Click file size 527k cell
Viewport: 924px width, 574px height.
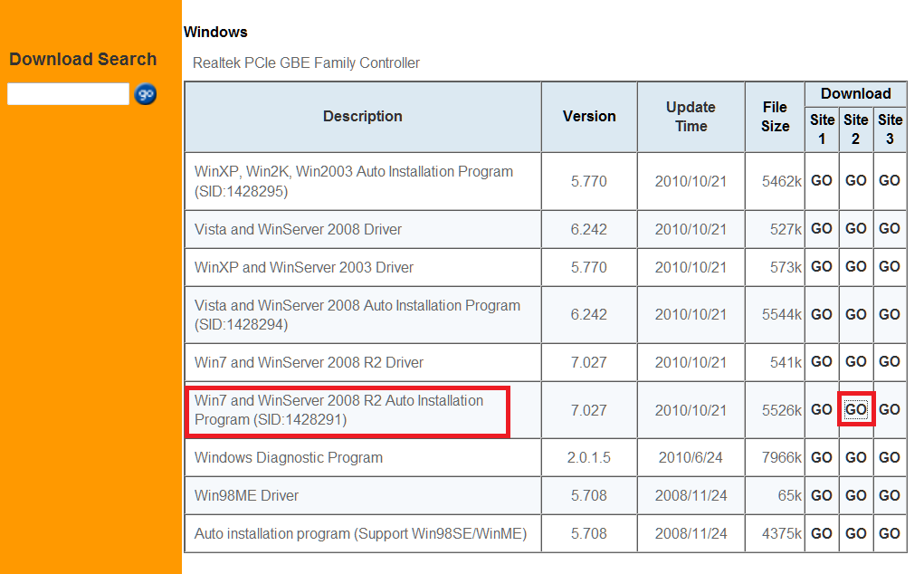tap(775, 229)
